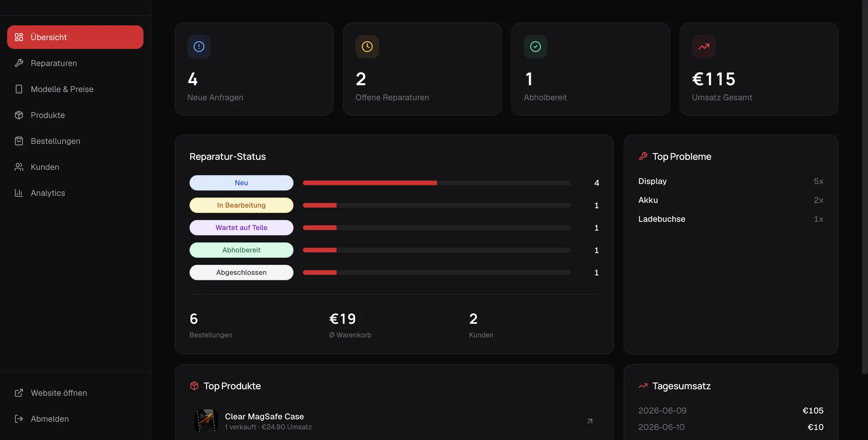Click the logout icon beside Abmelden
This screenshot has width=868, height=440.
point(19,419)
